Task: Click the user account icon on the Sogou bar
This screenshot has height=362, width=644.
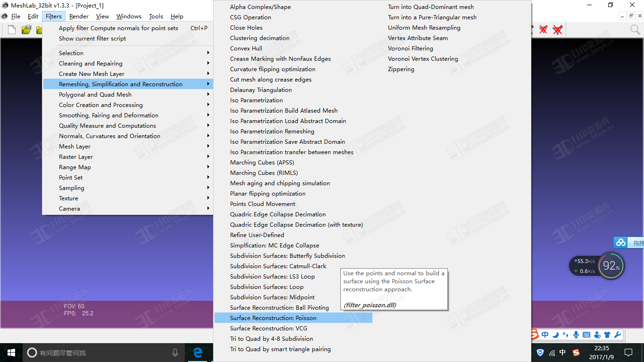Action: pos(597,335)
